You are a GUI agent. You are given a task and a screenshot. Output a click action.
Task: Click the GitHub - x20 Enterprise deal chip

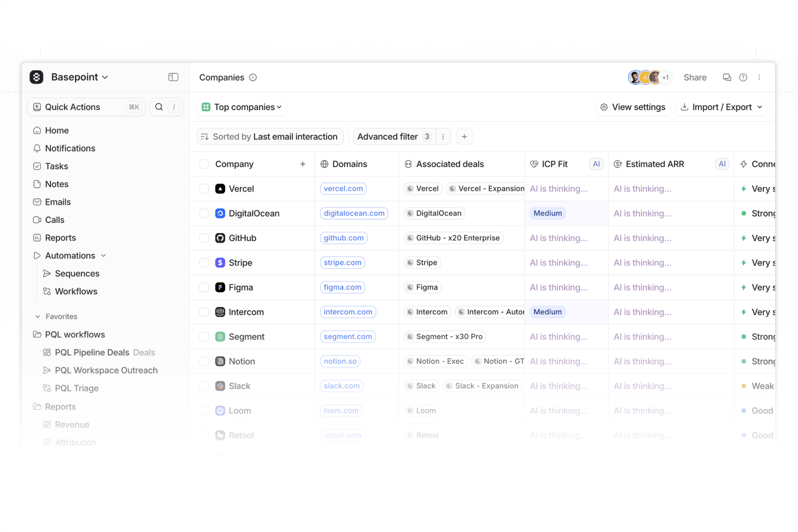(453, 238)
